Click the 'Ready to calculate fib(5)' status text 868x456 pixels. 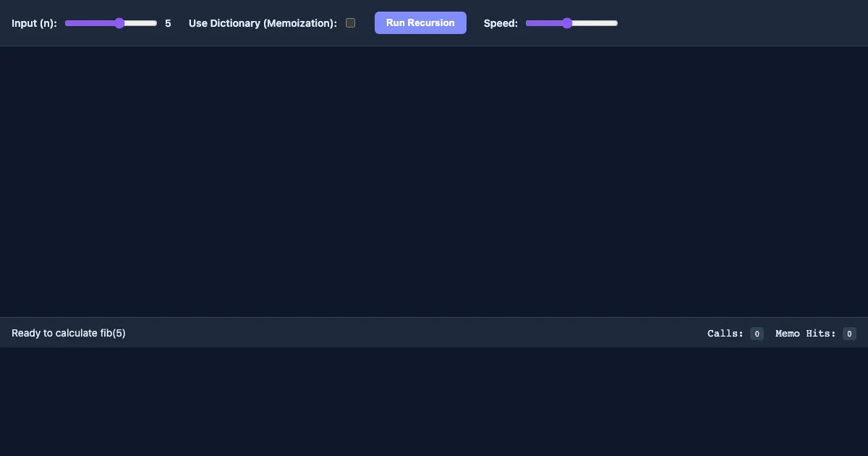point(69,333)
